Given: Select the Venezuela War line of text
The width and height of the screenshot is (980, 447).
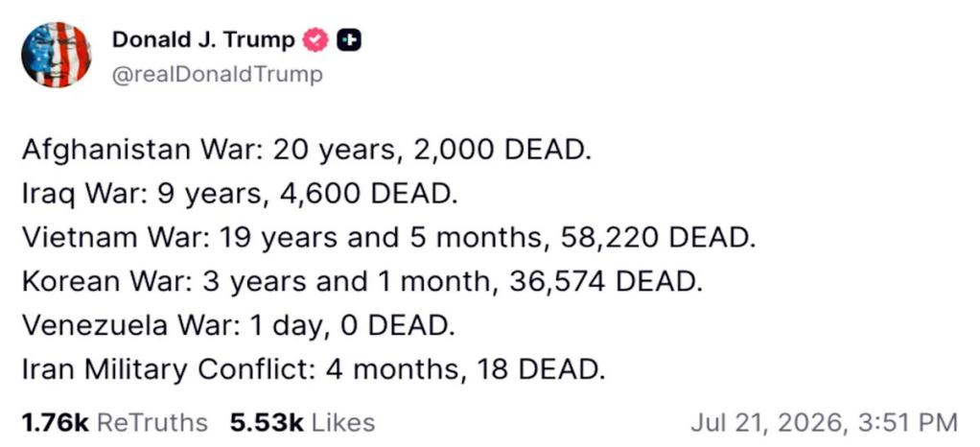Looking at the screenshot, I should tap(239, 326).
